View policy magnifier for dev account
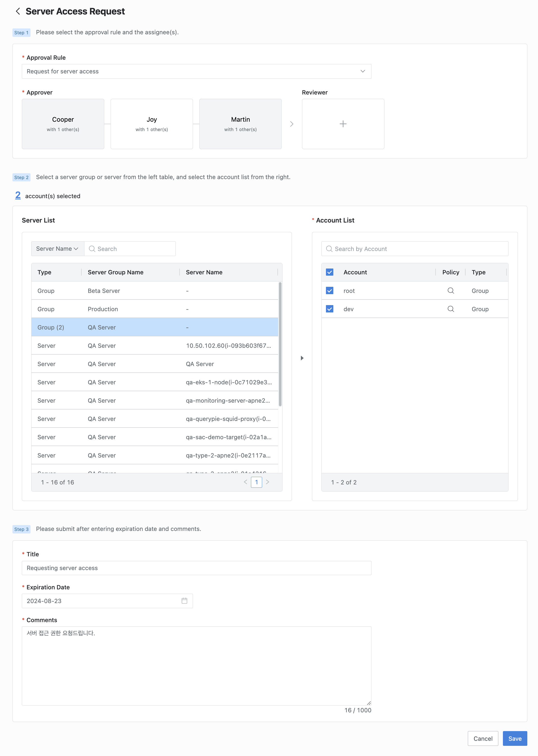The height and width of the screenshot is (756, 538). (451, 309)
